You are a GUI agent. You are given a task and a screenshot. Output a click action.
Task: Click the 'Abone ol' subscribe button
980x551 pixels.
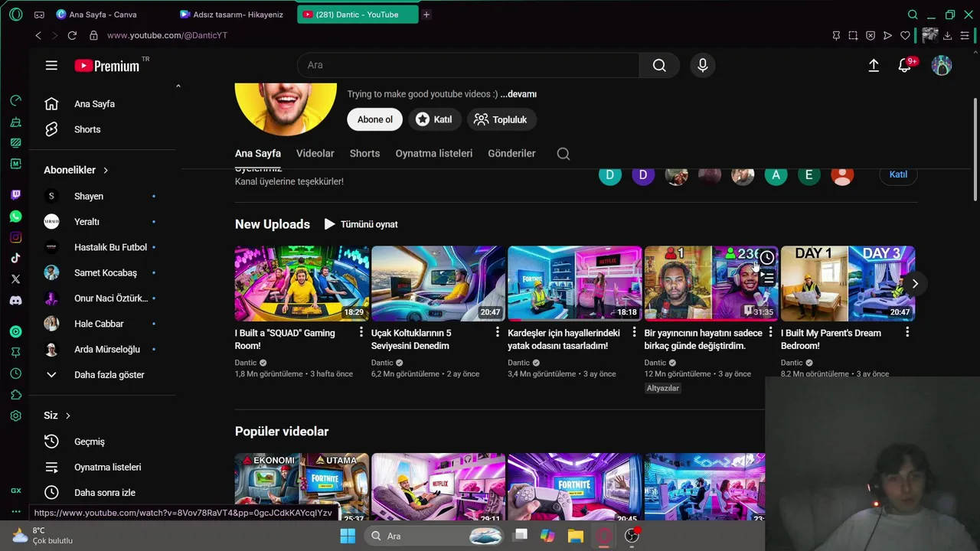coord(375,119)
